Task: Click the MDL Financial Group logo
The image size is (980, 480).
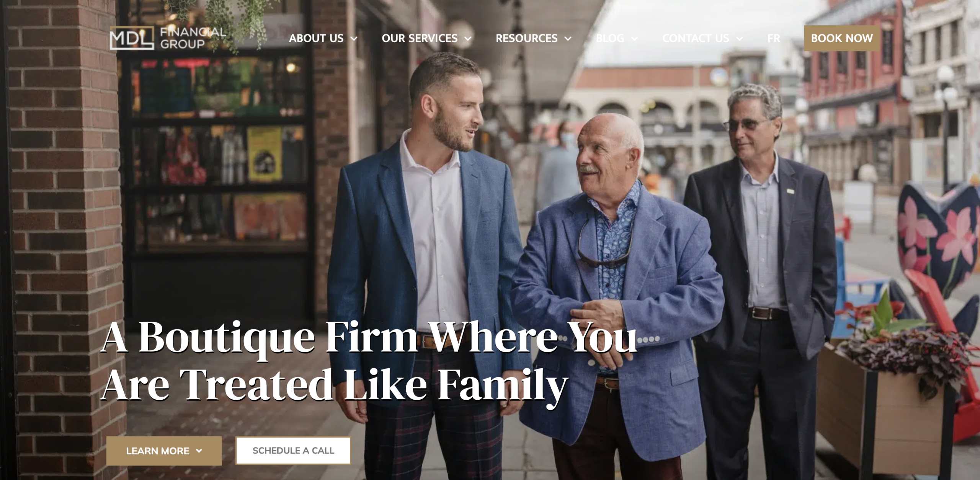Action: click(x=168, y=38)
